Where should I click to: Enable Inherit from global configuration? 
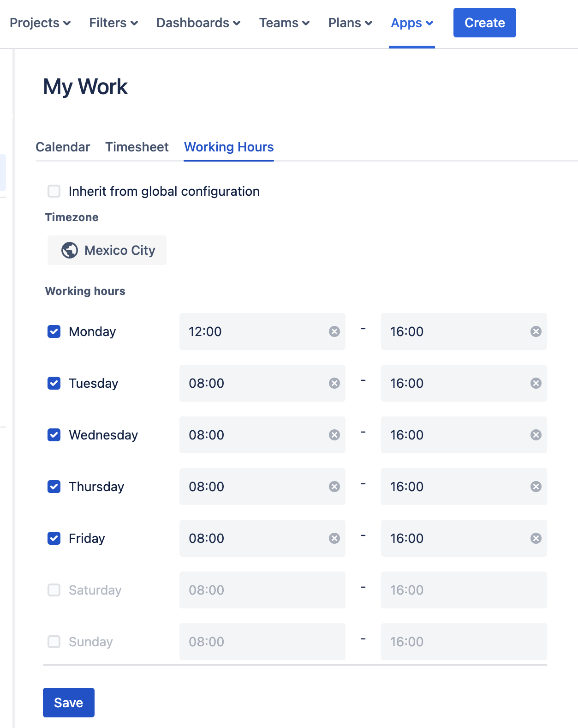(54, 191)
